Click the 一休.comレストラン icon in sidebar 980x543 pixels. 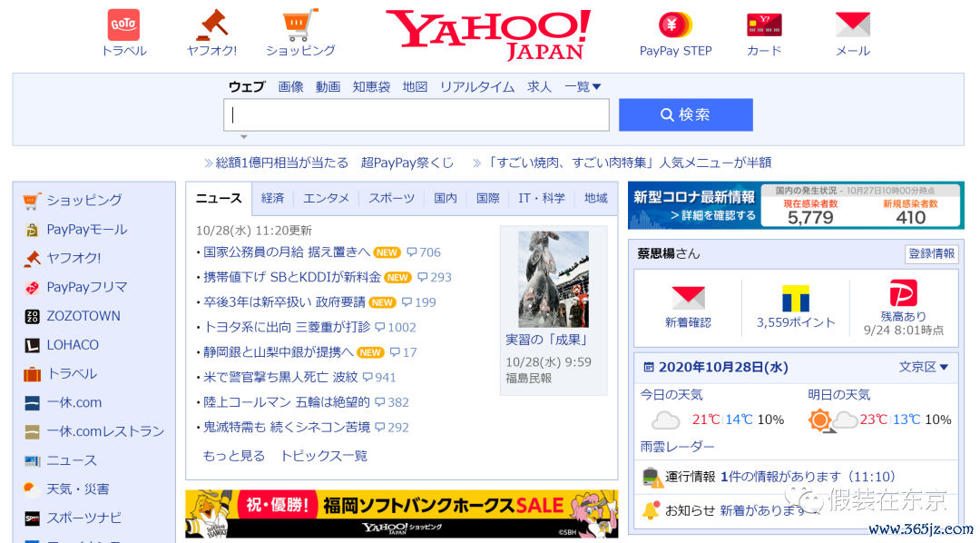tap(32, 431)
